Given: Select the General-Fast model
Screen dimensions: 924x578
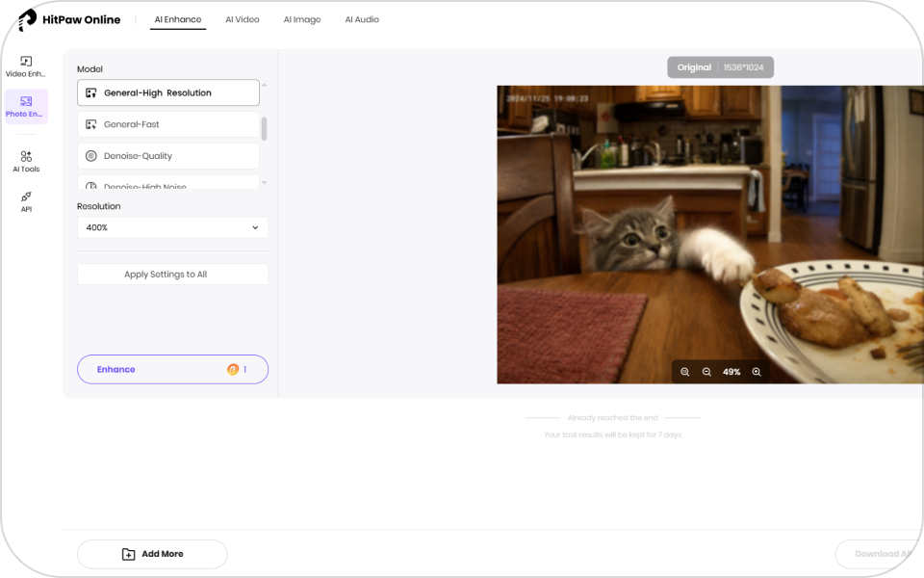Looking at the screenshot, I should tap(167, 124).
